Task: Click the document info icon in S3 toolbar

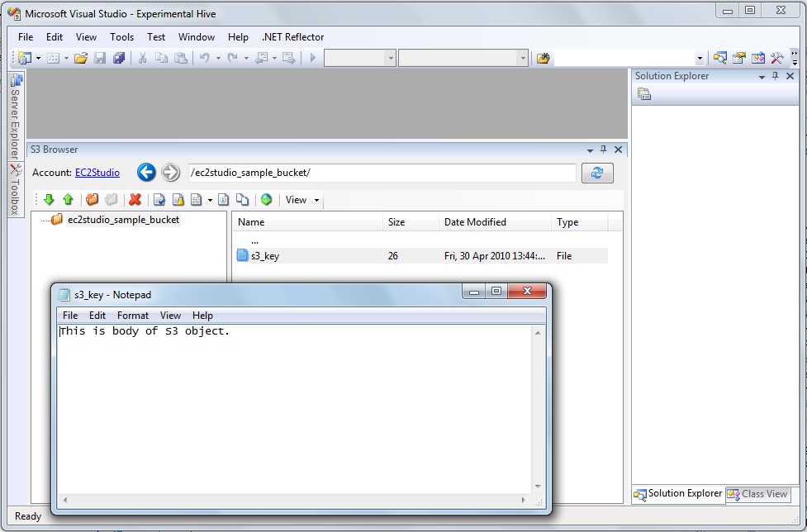Action: [223, 200]
